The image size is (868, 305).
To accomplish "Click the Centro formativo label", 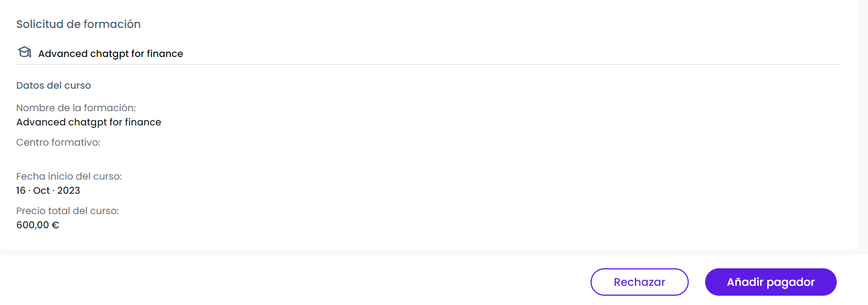I will pos(58,142).
